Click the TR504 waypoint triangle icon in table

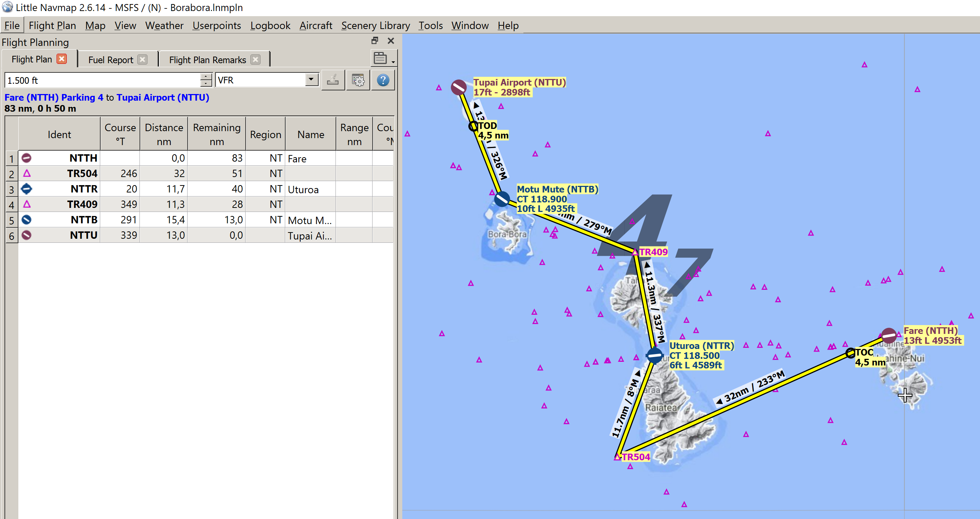(27, 173)
